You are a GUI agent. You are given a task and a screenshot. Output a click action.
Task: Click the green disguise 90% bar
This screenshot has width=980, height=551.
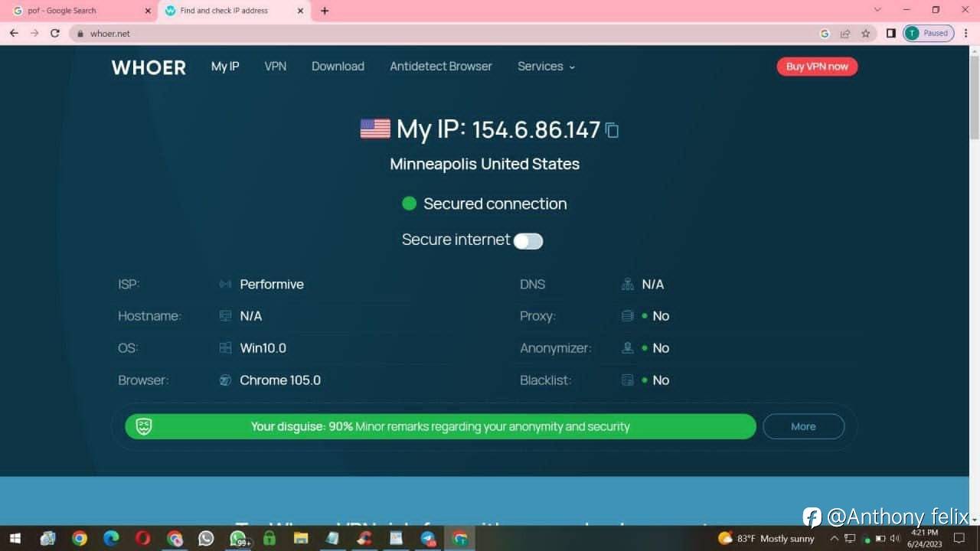(440, 426)
